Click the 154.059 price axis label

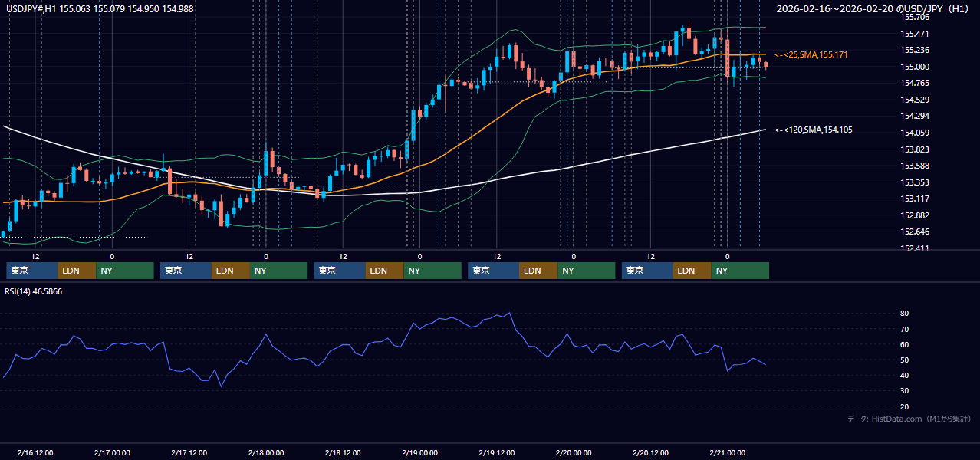click(914, 133)
